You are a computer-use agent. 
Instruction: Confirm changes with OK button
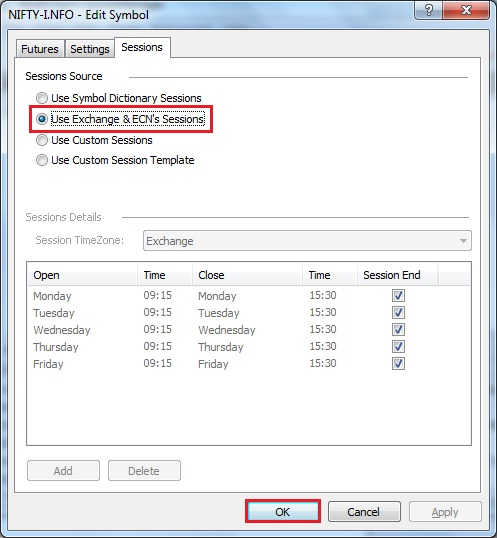click(x=283, y=512)
